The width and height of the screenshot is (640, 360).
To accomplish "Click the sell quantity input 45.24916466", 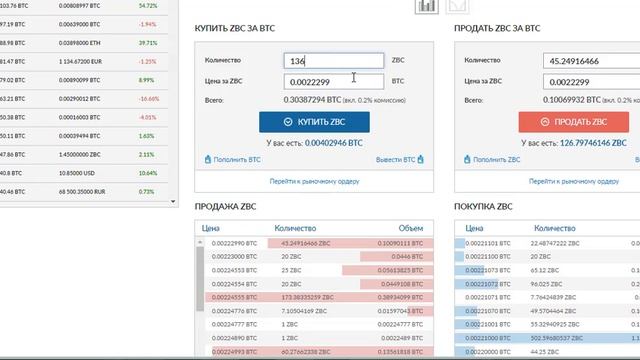I will tap(591, 61).
